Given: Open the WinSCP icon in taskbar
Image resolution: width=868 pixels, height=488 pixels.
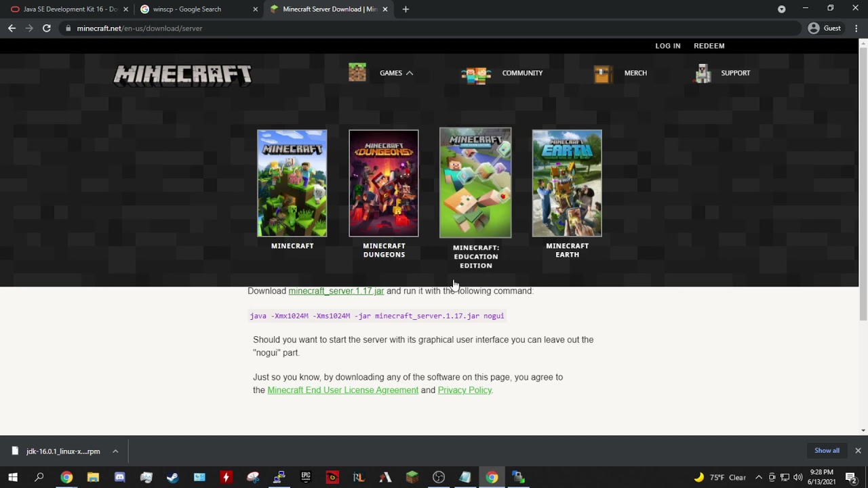Looking at the screenshot, I should pos(518,477).
